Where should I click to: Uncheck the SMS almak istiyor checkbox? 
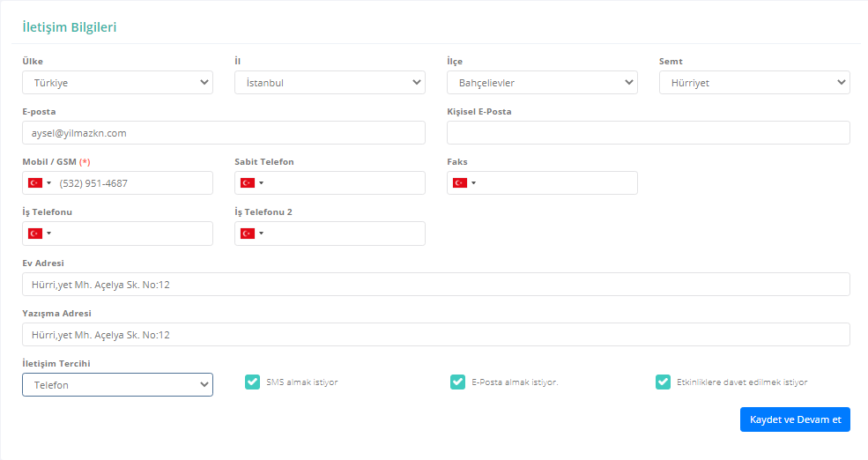point(251,382)
